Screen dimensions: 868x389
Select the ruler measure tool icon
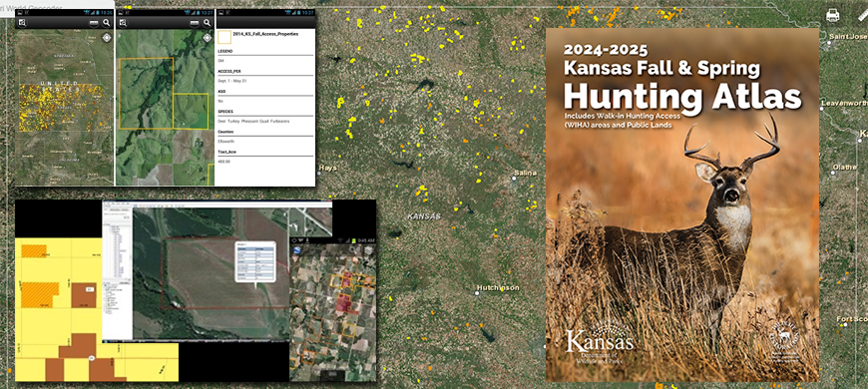[x=862, y=15]
